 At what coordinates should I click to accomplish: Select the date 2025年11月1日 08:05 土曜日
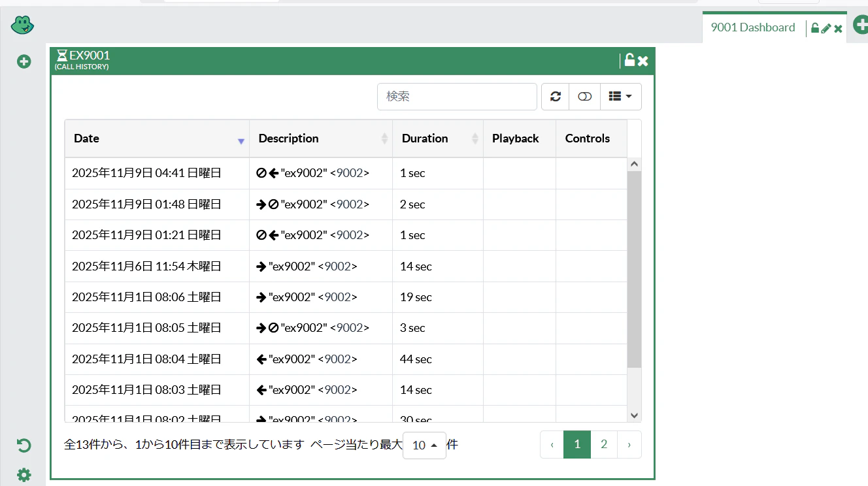[x=146, y=328]
